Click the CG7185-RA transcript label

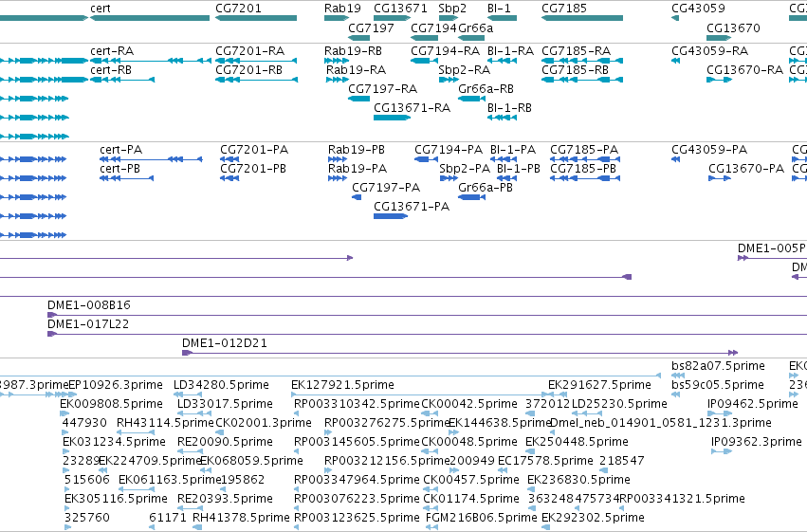point(576,51)
